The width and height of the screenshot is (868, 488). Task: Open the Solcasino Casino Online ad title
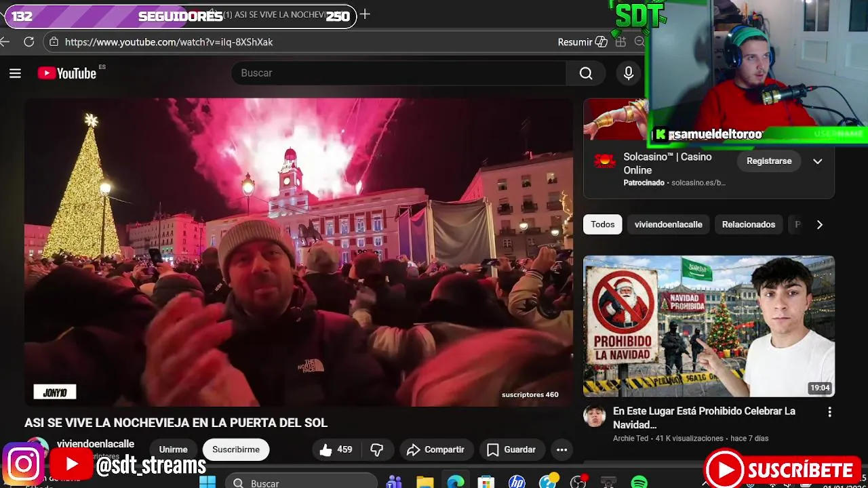668,163
